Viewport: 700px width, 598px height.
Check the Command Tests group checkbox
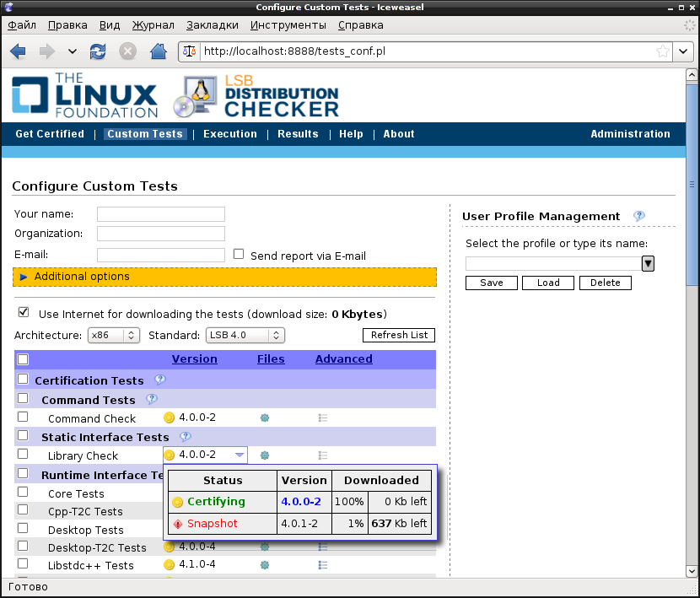pyautogui.click(x=23, y=398)
